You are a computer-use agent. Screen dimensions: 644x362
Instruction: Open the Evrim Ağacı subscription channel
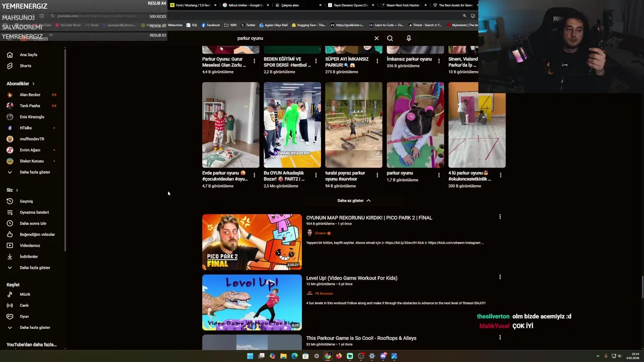[x=30, y=150]
